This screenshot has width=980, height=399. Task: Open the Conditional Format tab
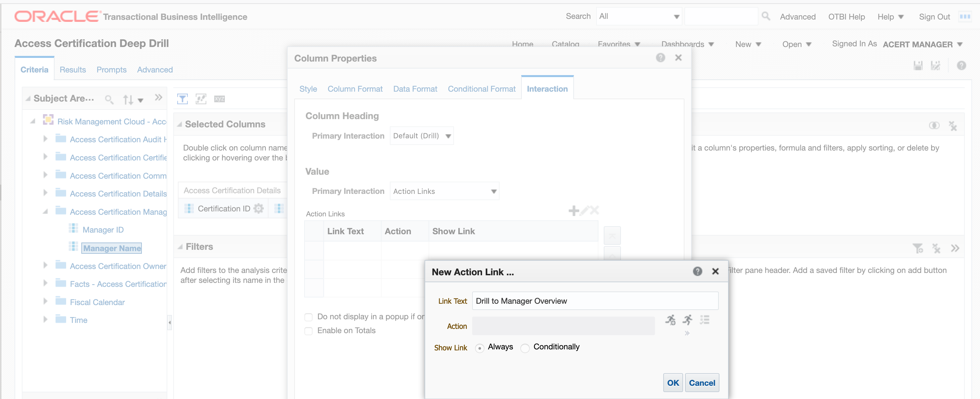[482, 89]
